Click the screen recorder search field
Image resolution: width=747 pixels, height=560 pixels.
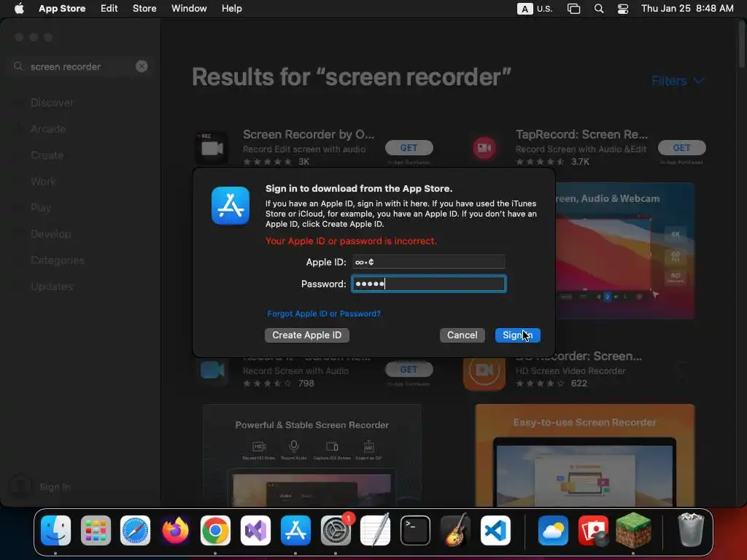click(80, 66)
